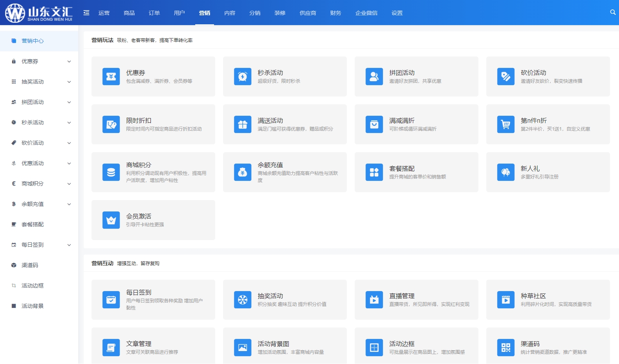Open the 活动边框 frame card icon

(374, 348)
